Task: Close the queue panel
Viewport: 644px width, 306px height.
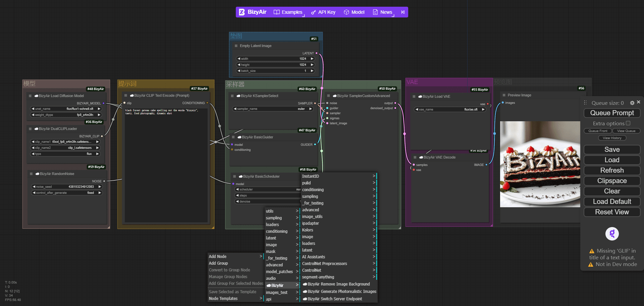Action: point(638,102)
